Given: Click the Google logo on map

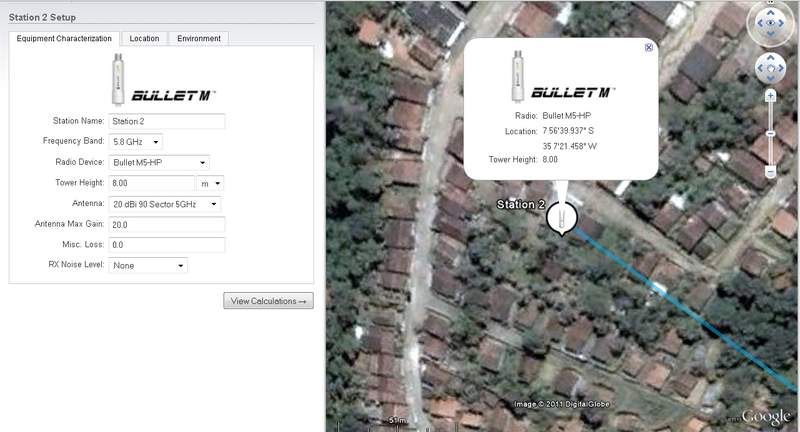Looking at the screenshot, I should coord(766,417).
